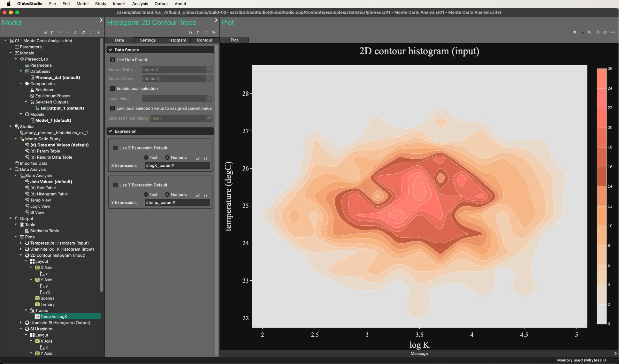Click the camera snapshot plot icon
This screenshot has width=619, height=364.
[x=605, y=32]
